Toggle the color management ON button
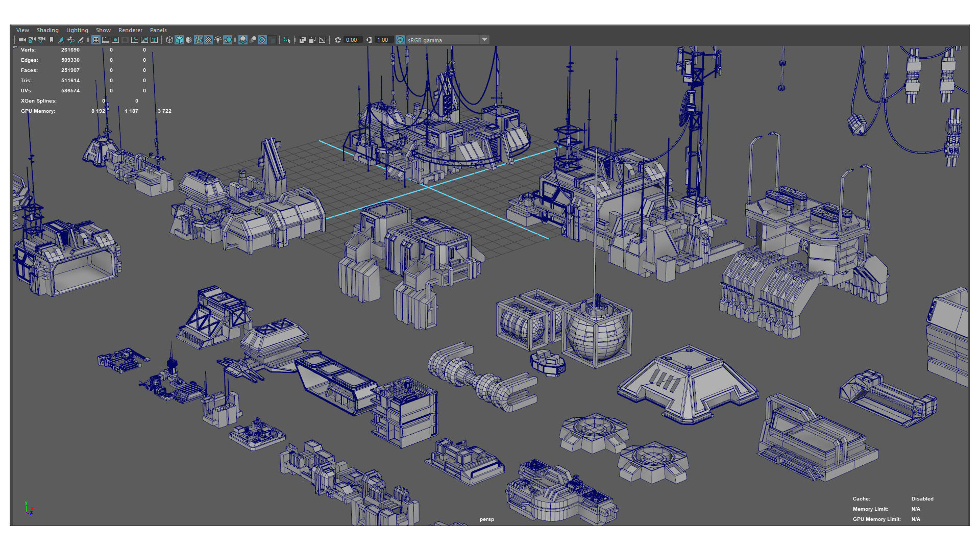The height and width of the screenshot is (551, 980). (x=400, y=40)
